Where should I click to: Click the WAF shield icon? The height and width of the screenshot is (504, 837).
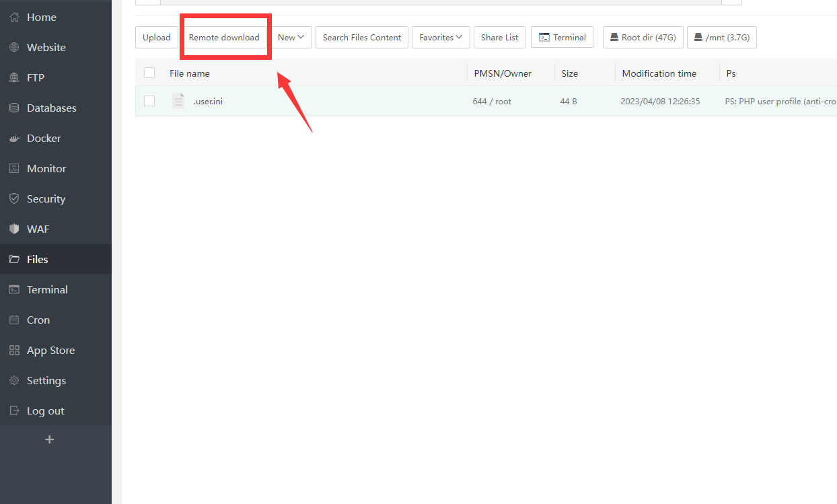[x=14, y=229]
